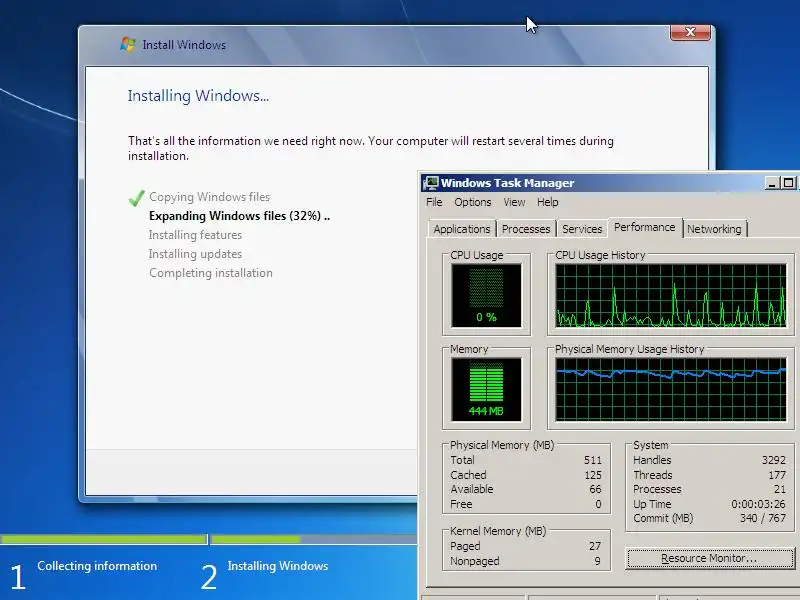Image resolution: width=800 pixels, height=600 pixels.
Task: Minimize the Windows Task Manager window
Action: (772, 183)
